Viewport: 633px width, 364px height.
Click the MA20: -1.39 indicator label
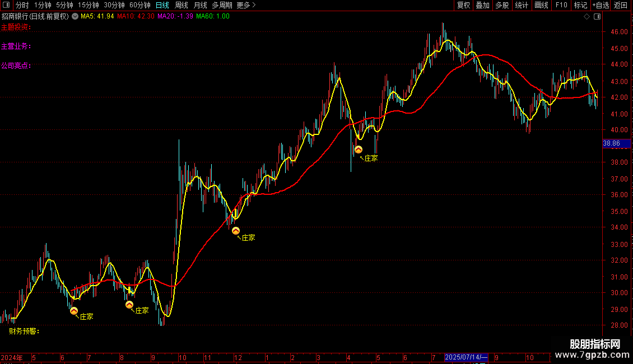tap(175, 16)
